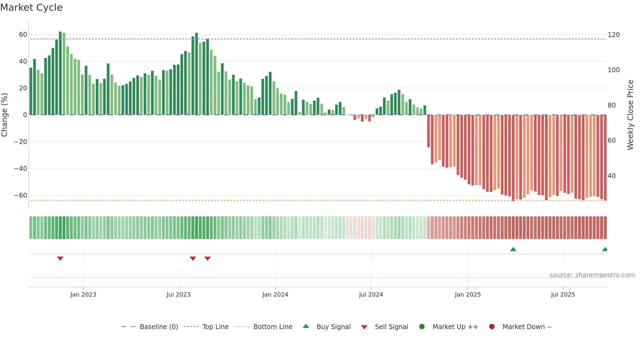The image size is (644, 362).
Task: Click the first sell signal after Jul 2023
Action: coord(193,258)
